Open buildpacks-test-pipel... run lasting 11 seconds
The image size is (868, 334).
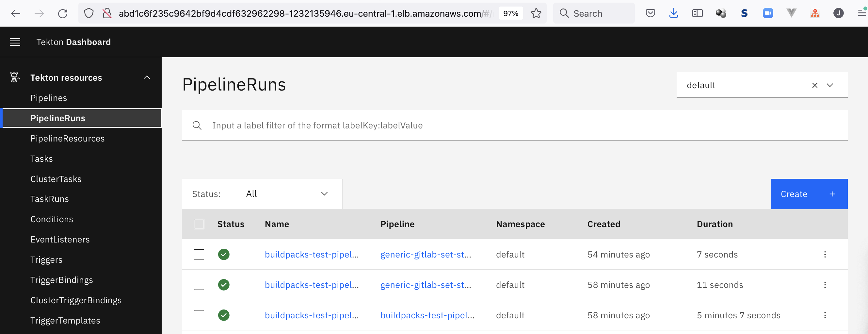[311, 284]
